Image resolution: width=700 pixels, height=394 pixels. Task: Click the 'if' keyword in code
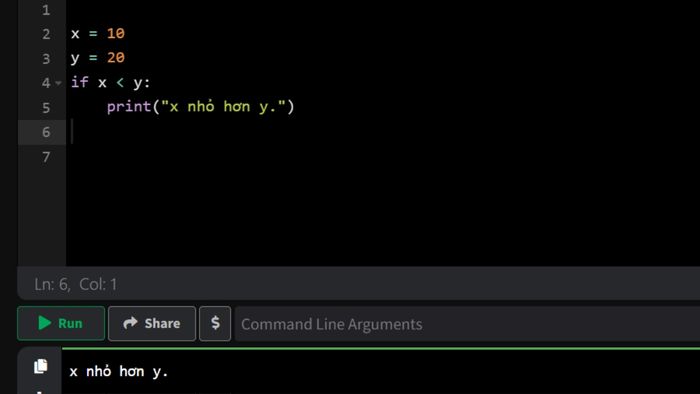click(x=80, y=82)
